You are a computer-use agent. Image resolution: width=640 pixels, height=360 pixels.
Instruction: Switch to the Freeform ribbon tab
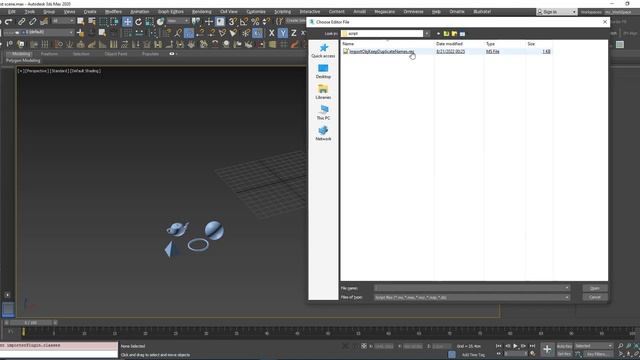49,54
